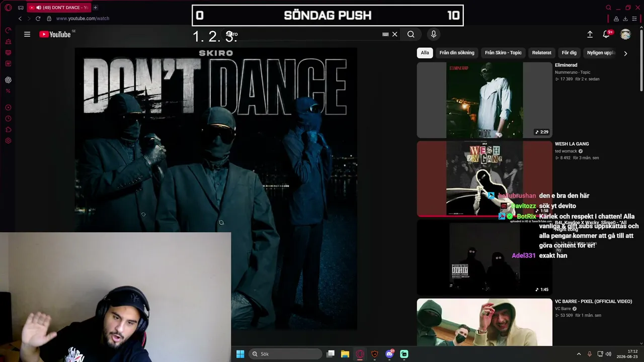Screen dimensions: 644x362
Task: Open the YouTube account avatar menu
Action: [625, 34]
